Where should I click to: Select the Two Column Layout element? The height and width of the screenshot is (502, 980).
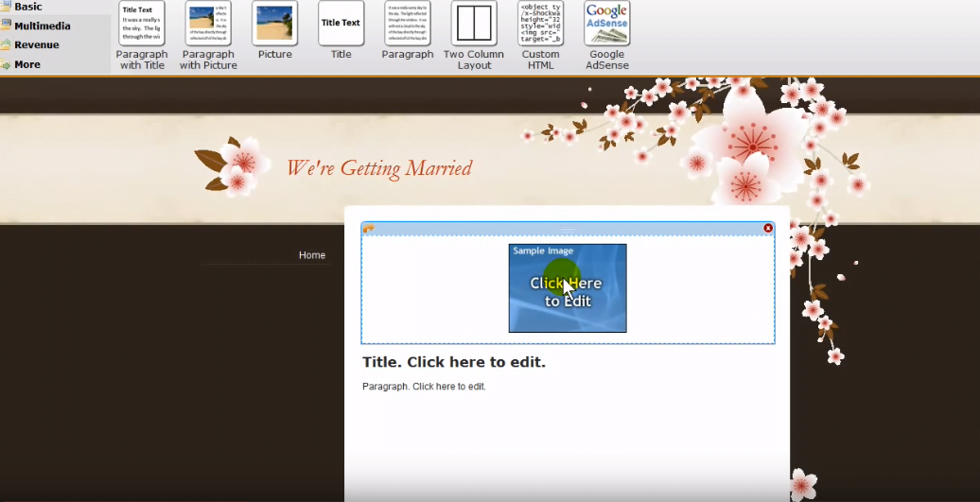pyautogui.click(x=474, y=24)
